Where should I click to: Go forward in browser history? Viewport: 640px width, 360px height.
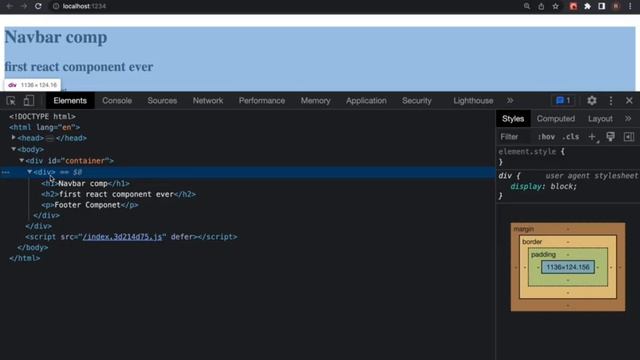tap(24, 6)
